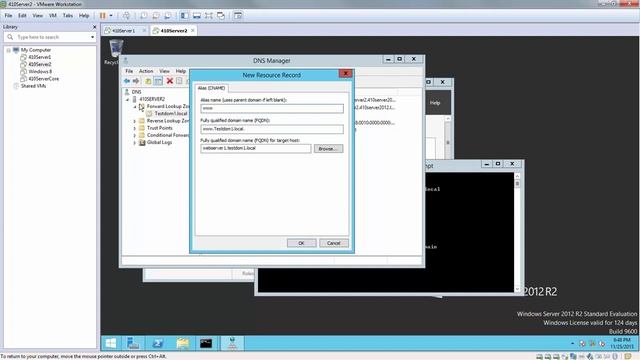Click the revert to snapshot toolbar icon
Screen dimensions: 640x360
[156, 16]
